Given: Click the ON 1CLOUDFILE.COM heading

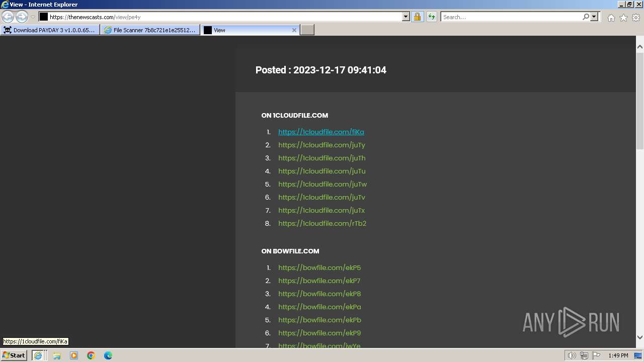Looking at the screenshot, I should coord(294,115).
